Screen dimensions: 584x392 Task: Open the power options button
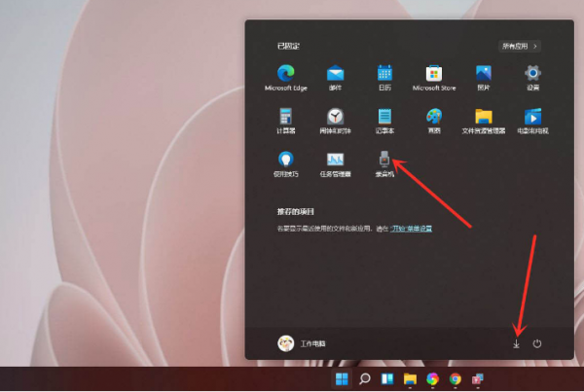(536, 343)
